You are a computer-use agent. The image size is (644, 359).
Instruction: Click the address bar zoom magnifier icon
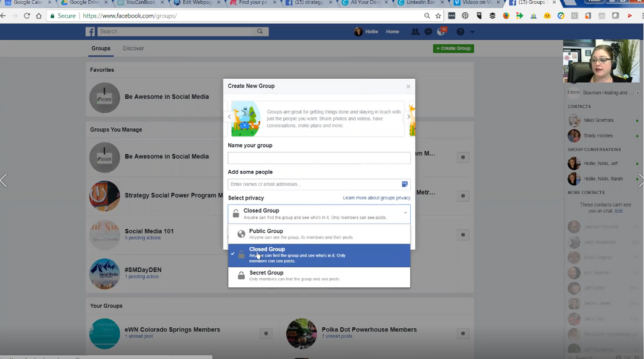tap(427, 16)
